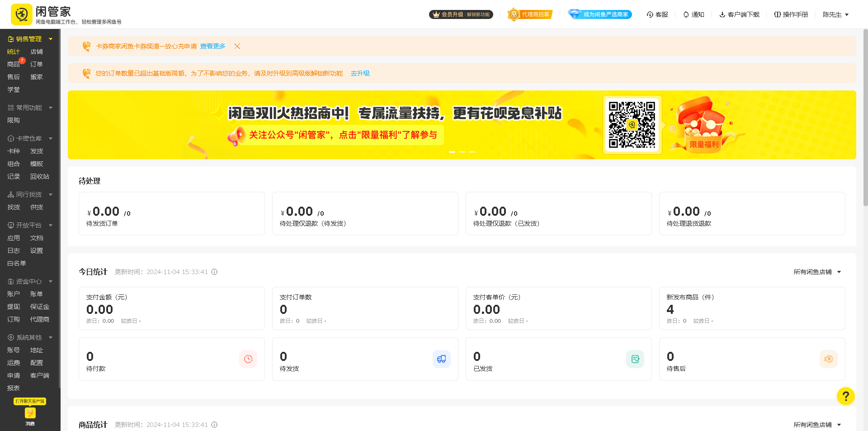Expand the 陈先生 account dropdown
868x431 pixels.
tap(835, 14)
